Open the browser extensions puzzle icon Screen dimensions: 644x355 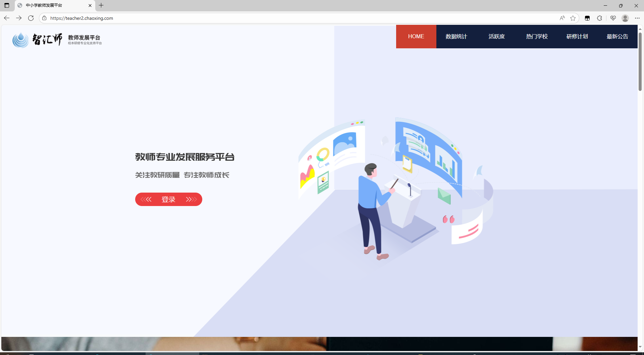point(599,18)
